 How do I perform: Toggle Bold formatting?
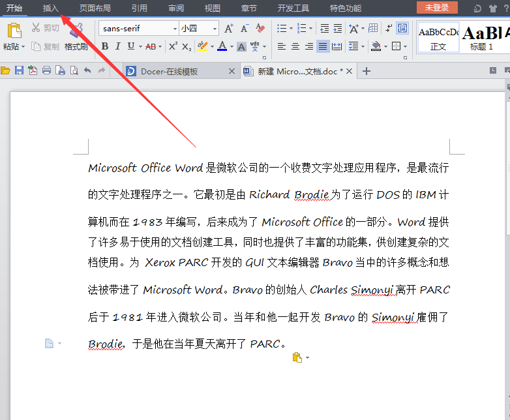[x=105, y=46]
